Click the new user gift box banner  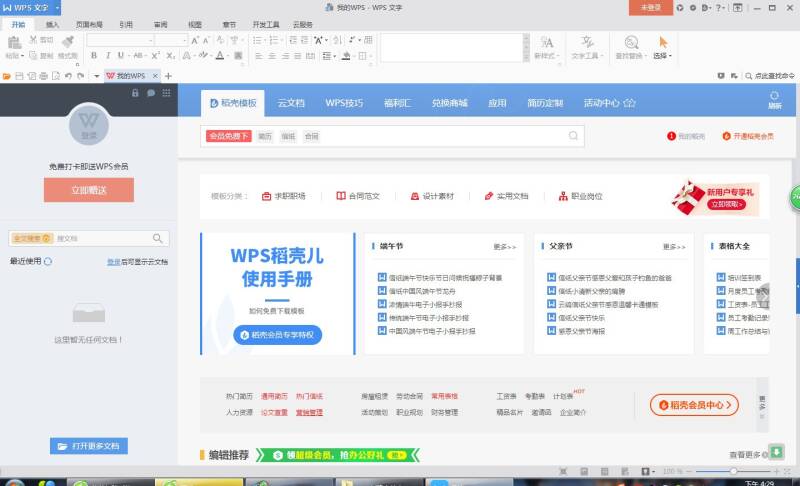[x=715, y=198]
